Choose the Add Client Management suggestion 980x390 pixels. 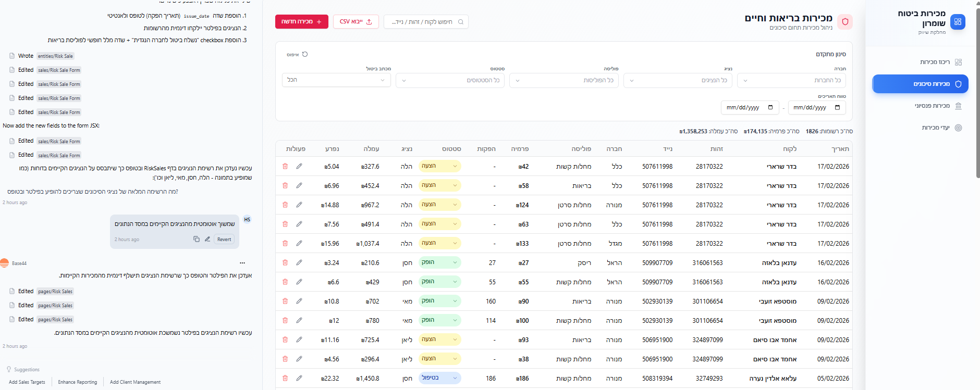click(136, 382)
